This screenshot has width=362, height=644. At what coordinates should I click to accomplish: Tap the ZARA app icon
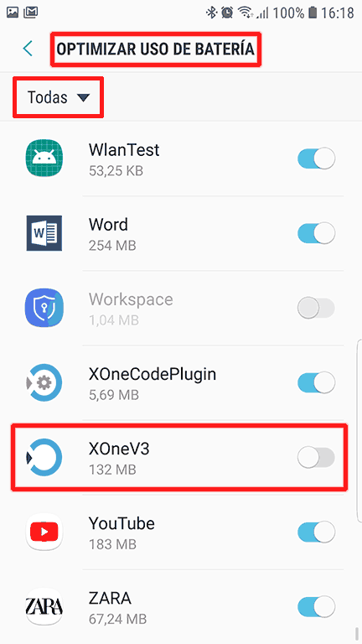44,606
